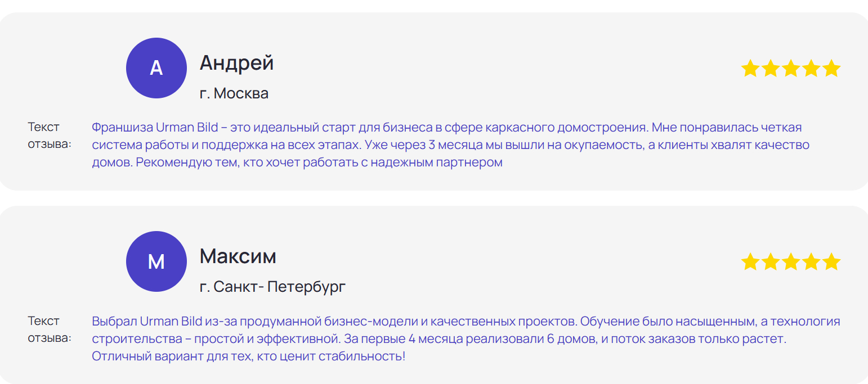Click fourth star in Андрей's rating

pyautogui.click(x=811, y=69)
